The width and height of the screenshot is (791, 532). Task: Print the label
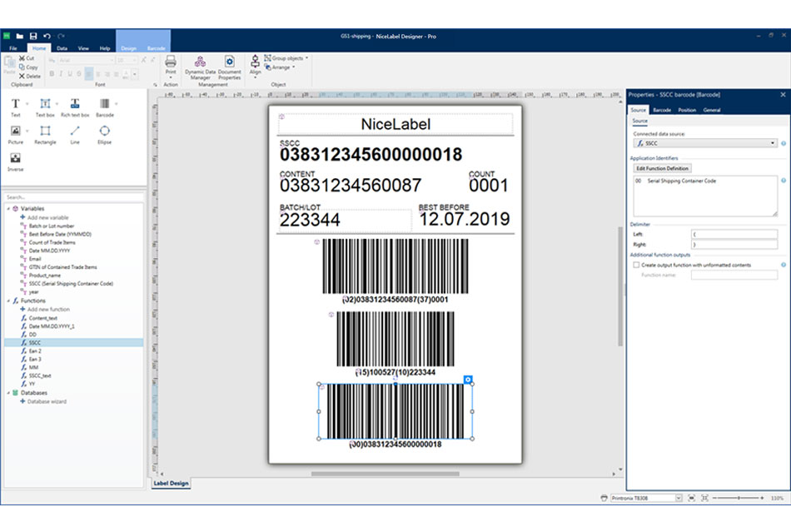[171, 65]
